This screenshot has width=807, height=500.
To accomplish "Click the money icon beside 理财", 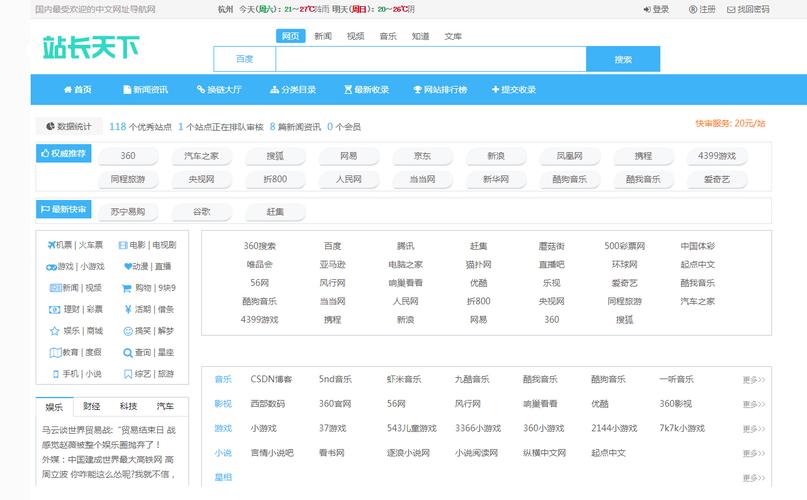I will click(x=55, y=309).
